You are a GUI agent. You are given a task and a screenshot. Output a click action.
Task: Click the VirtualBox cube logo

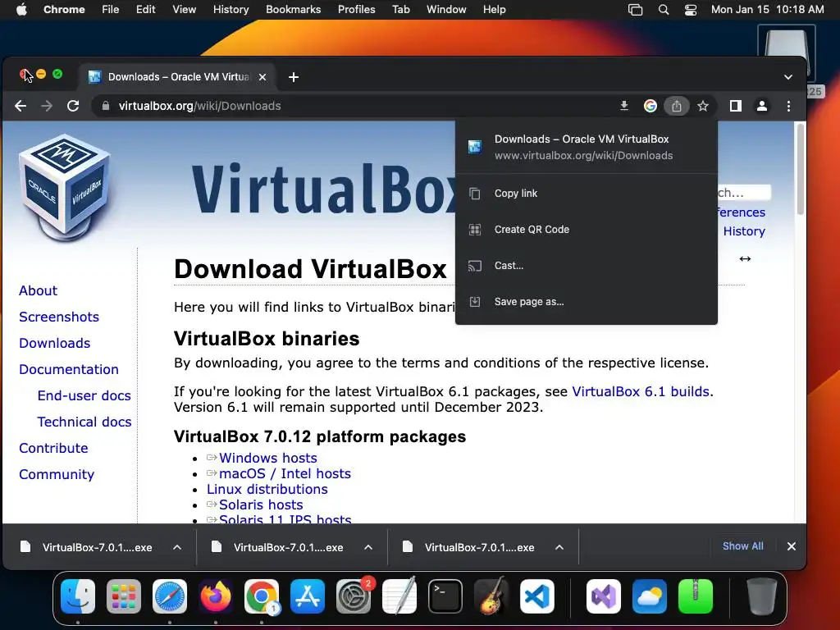point(64,186)
